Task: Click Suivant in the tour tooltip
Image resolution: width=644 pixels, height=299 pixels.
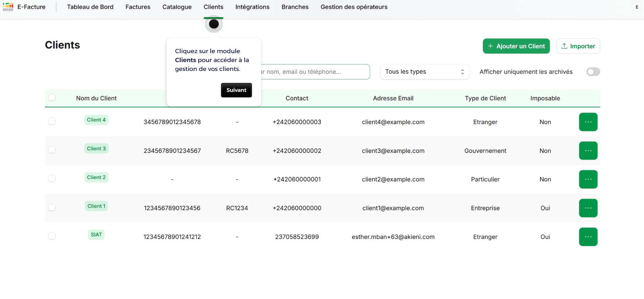Action: (236, 90)
